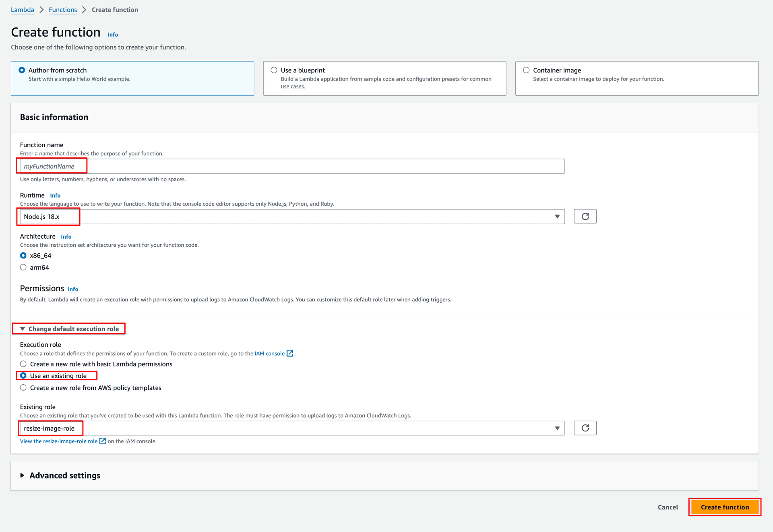Open the Info link beside Runtime label
The width and height of the screenshot is (773, 532).
pos(55,196)
